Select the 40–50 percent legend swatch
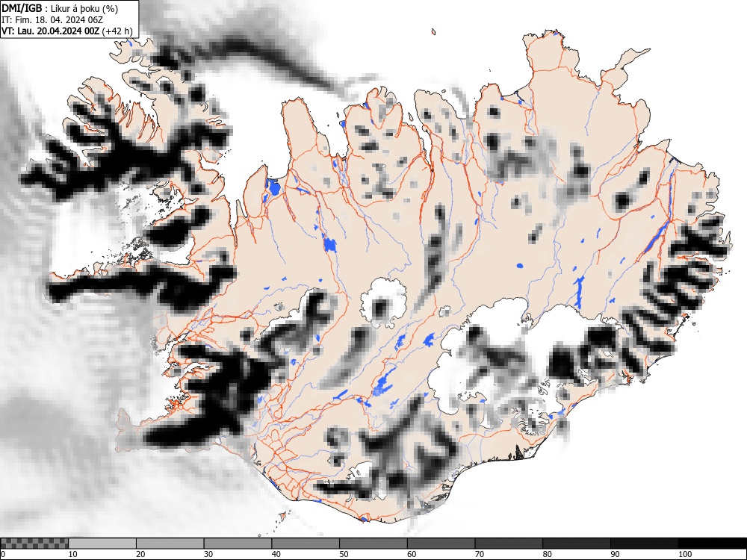 (306, 544)
